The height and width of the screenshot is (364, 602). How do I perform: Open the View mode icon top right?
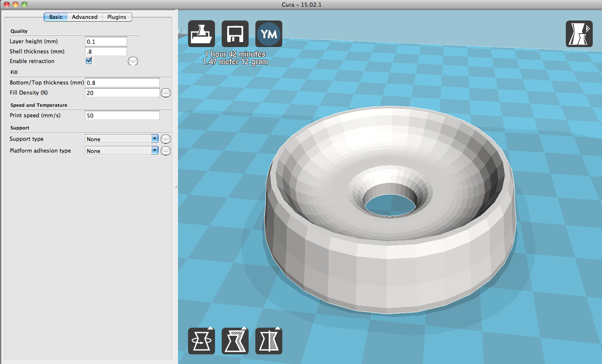(x=579, y=34)
